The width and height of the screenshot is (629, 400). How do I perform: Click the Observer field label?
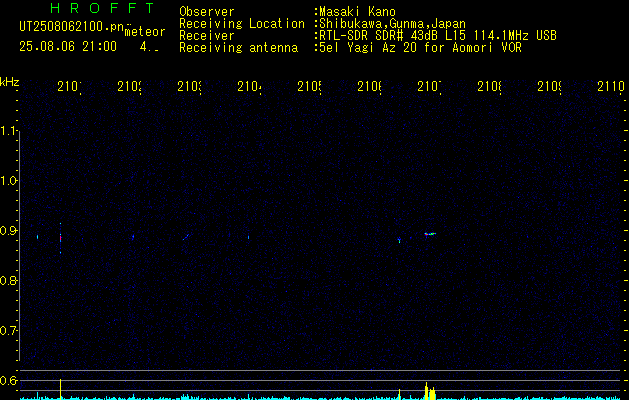coord(207,12)
